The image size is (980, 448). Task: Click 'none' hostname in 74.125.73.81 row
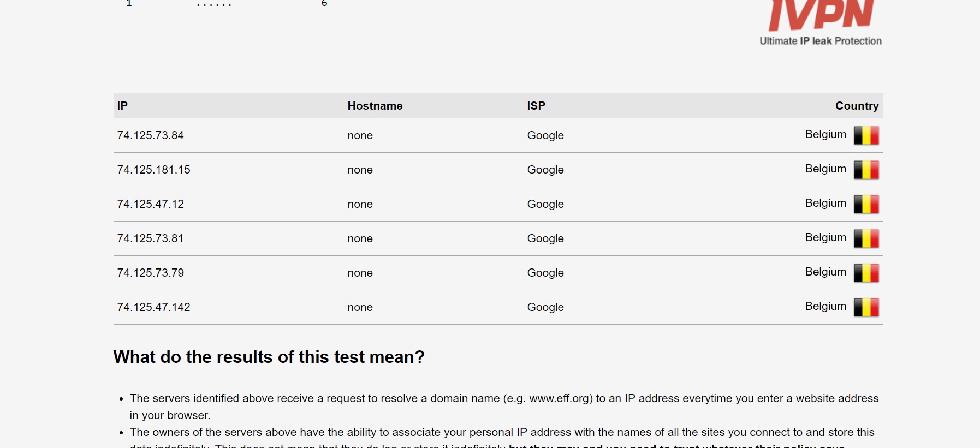(x=360, y=238)
